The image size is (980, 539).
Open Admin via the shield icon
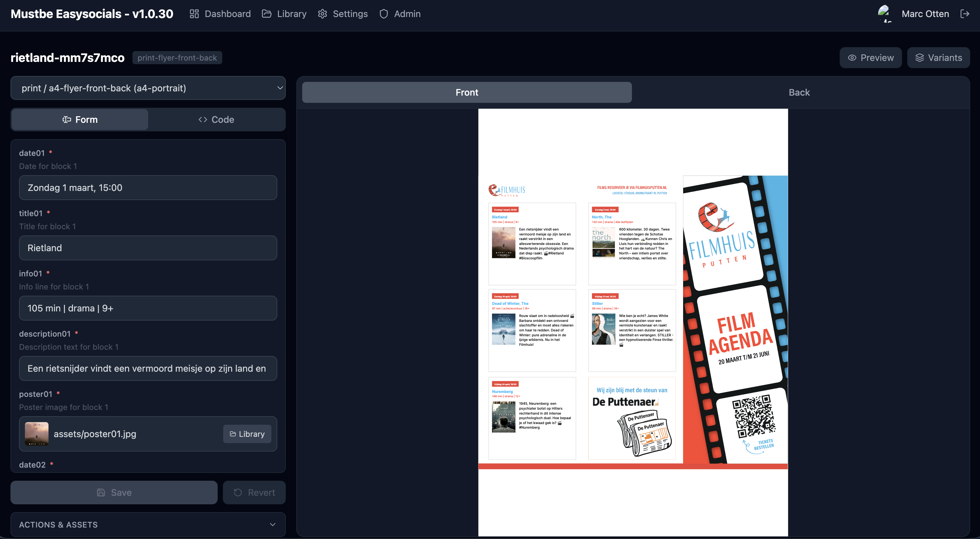pos(383,14)
